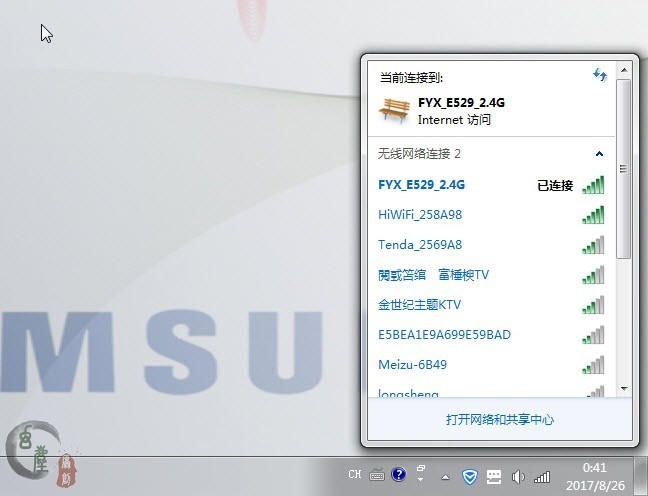The height and width of the screenshot is (496, 648).
Task: Click the network list scrollbar thumb
Action: [x=624, y=169]
